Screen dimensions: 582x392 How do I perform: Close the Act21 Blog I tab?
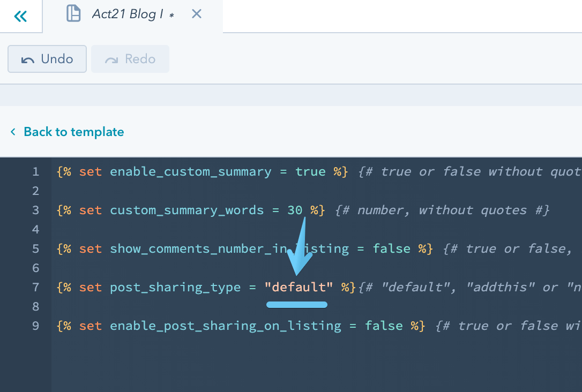[x=196, y=14]
